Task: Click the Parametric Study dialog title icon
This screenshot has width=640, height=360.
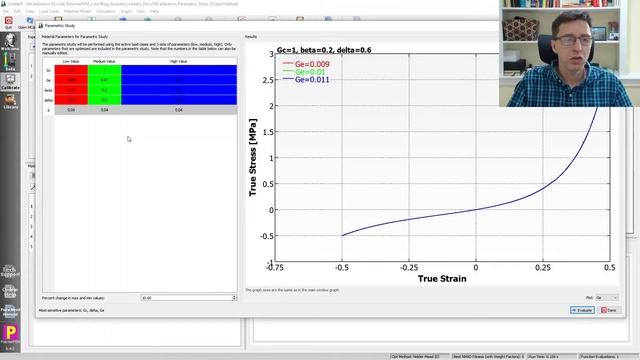Action: coord(41,25)
